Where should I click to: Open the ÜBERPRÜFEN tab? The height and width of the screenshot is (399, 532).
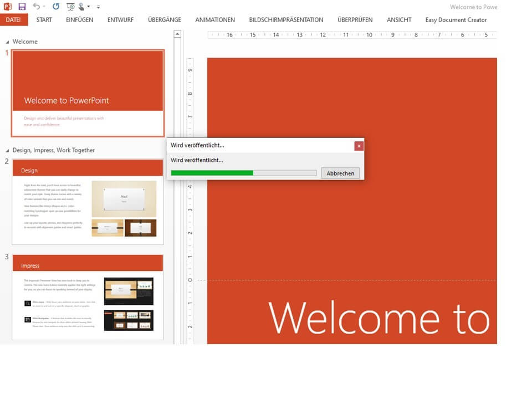(355, 20)
